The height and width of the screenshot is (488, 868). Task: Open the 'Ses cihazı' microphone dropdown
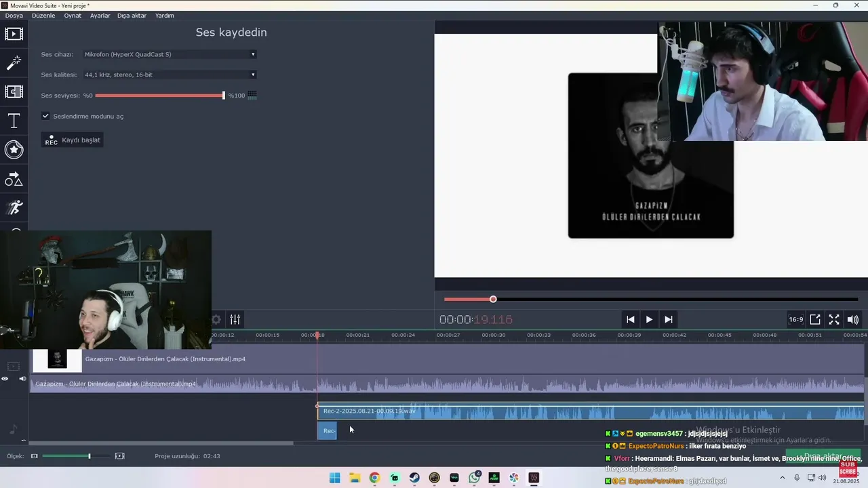170,54
